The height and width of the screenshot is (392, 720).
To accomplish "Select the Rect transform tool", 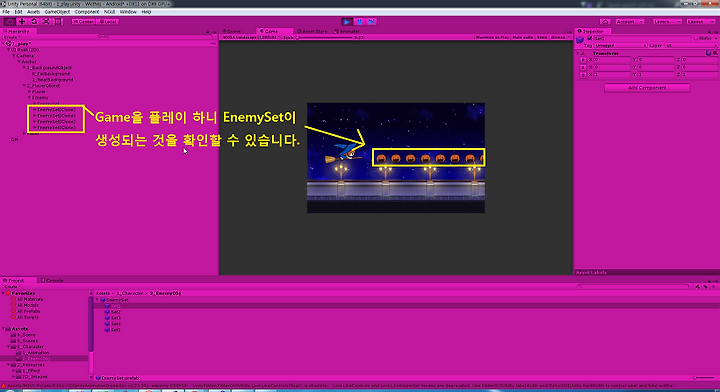I will pyautogui.click(x=58, y=22).
